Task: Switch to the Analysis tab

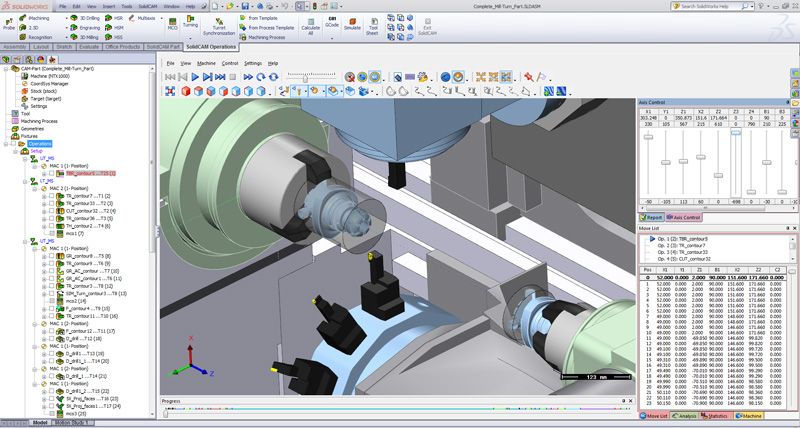Action: [684, 416]
